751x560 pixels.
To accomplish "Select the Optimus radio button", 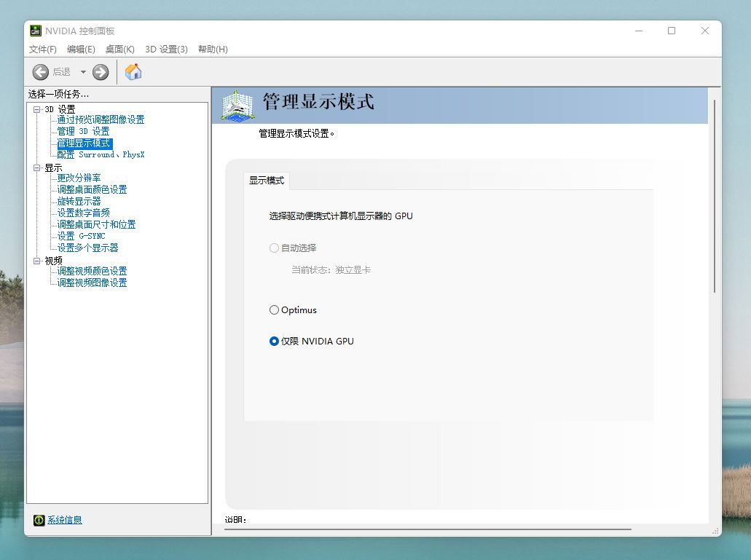I will (273, 309).
